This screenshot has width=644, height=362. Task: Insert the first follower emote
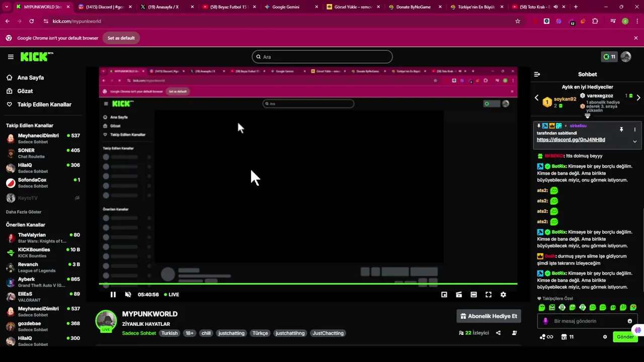[x=542, y=307]
